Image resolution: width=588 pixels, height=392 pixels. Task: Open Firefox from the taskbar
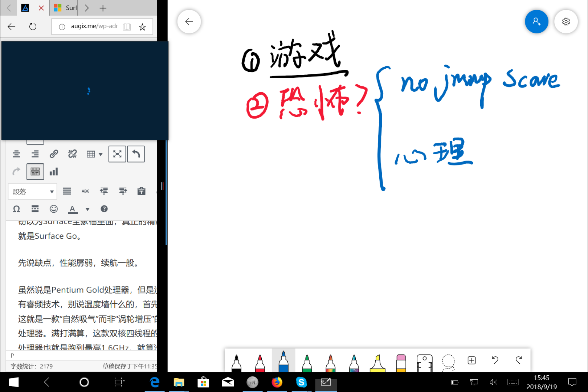pos(277,382)
